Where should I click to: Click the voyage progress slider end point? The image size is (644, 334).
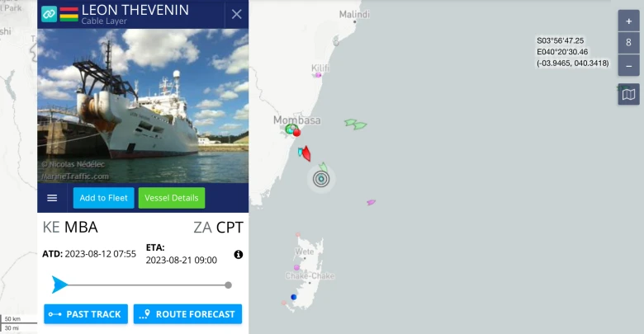click(x=229, y=285)
